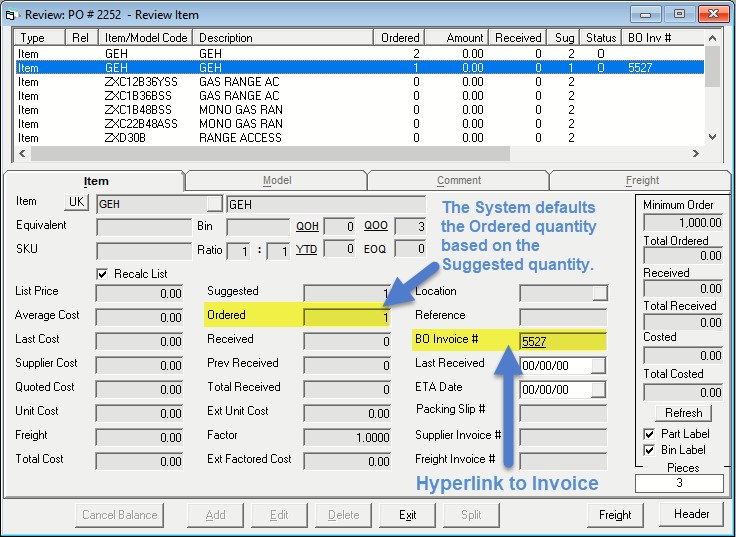This screenshot has width=736, height=537.
Task: Select the ZXC1B48BSS row
Action: click(x=360, y=110)
